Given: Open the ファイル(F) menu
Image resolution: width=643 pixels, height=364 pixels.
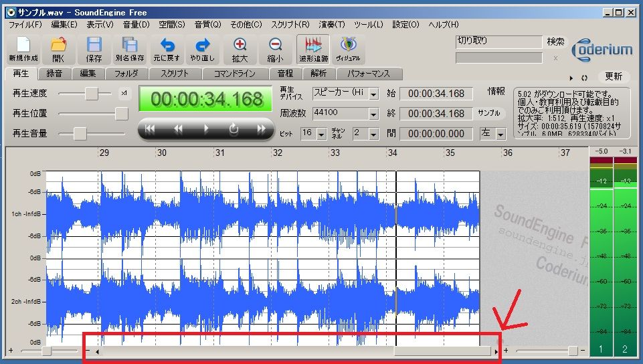Looking at the screenshot, I should [x=25, y=25].
